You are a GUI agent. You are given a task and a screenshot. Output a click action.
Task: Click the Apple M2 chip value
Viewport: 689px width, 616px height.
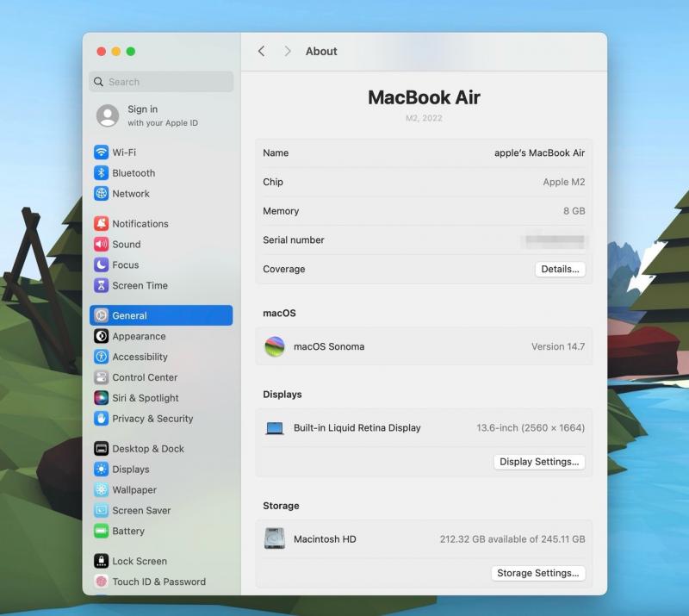click(564, 182)
